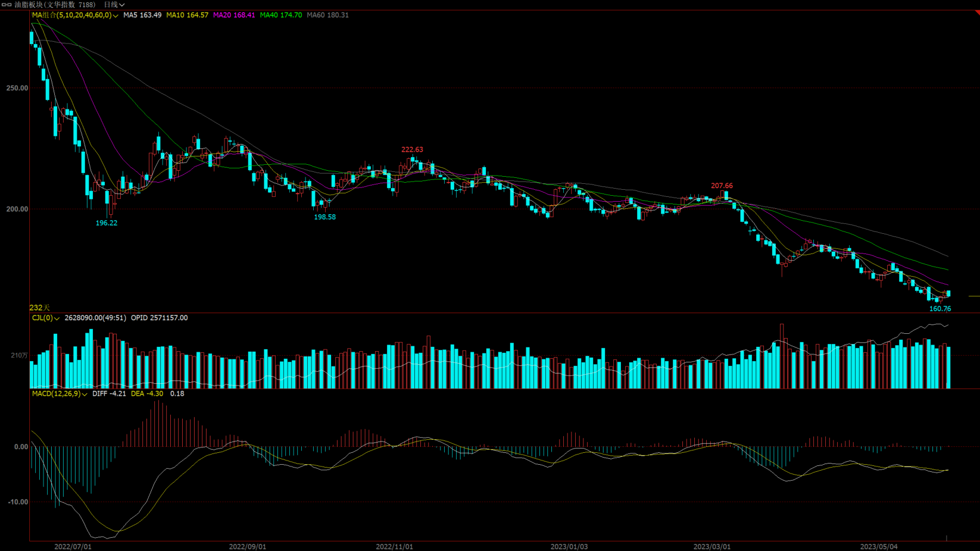Select the MA60 180.31 value label

(x=328, y=15)
